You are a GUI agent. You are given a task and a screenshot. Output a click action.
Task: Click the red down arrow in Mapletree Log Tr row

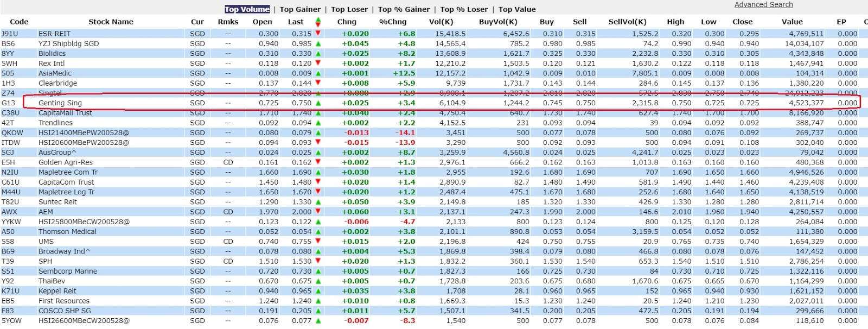[x=318, y=192]
